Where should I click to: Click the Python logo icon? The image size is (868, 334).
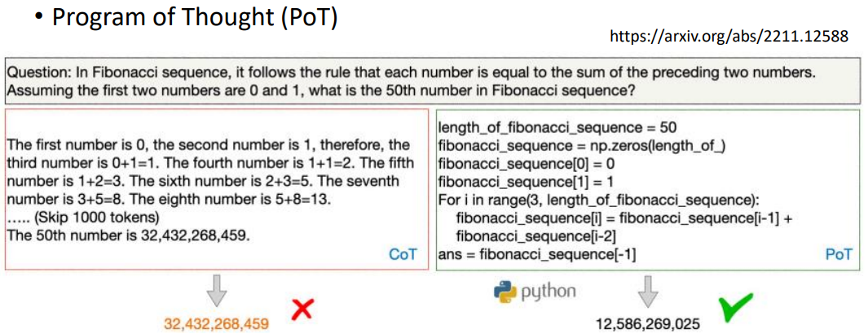[x=504, y=293]
